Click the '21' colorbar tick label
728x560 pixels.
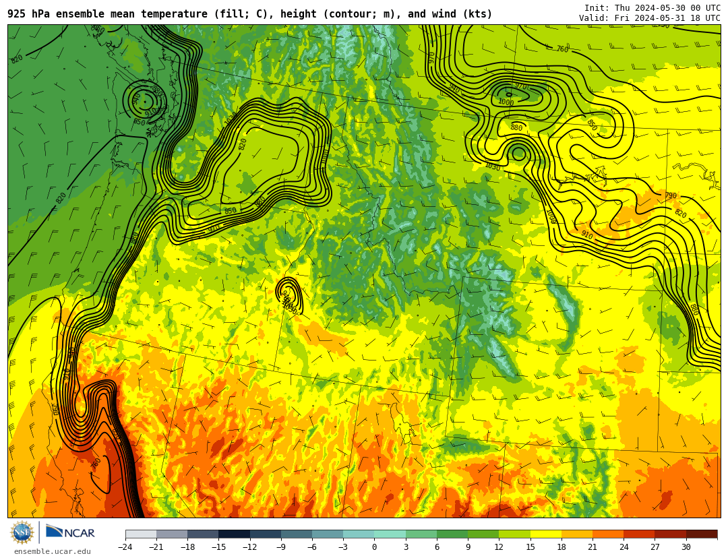coord(593,547)
